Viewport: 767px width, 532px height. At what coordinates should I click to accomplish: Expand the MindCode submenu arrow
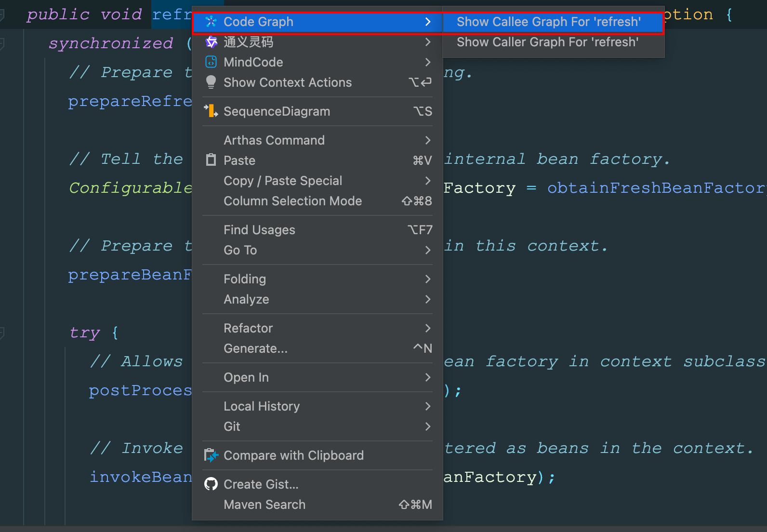pyautogui.click(x=428, y=62)
